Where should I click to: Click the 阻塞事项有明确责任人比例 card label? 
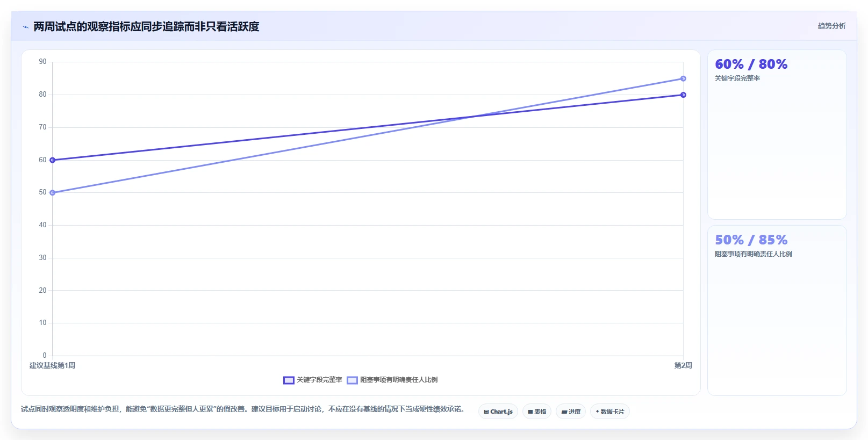pos(754,254)
